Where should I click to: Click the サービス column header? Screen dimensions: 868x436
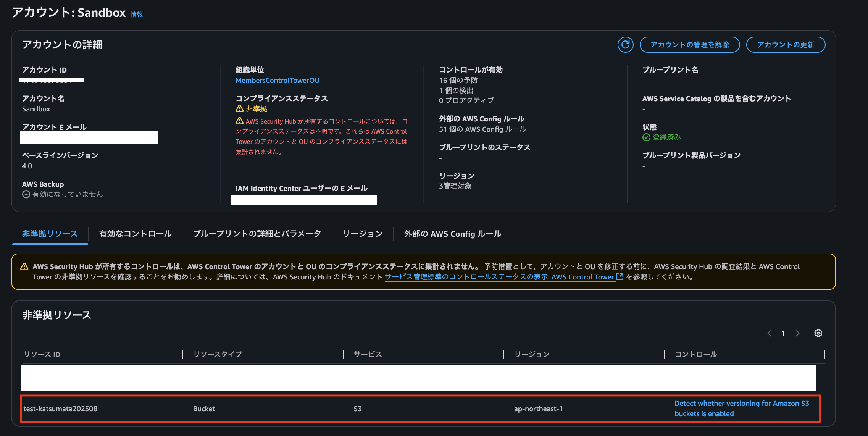tap(368, 354)
